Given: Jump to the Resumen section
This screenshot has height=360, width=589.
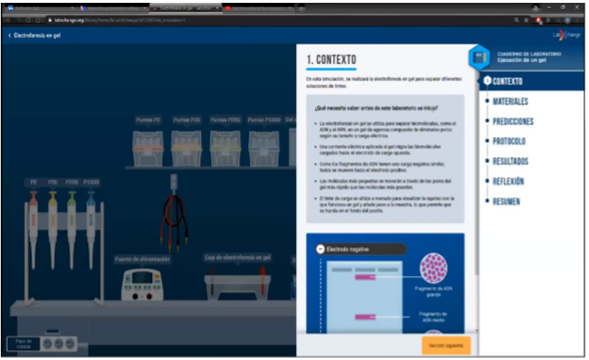Looking at the screenshot, I should coord(506,201).
